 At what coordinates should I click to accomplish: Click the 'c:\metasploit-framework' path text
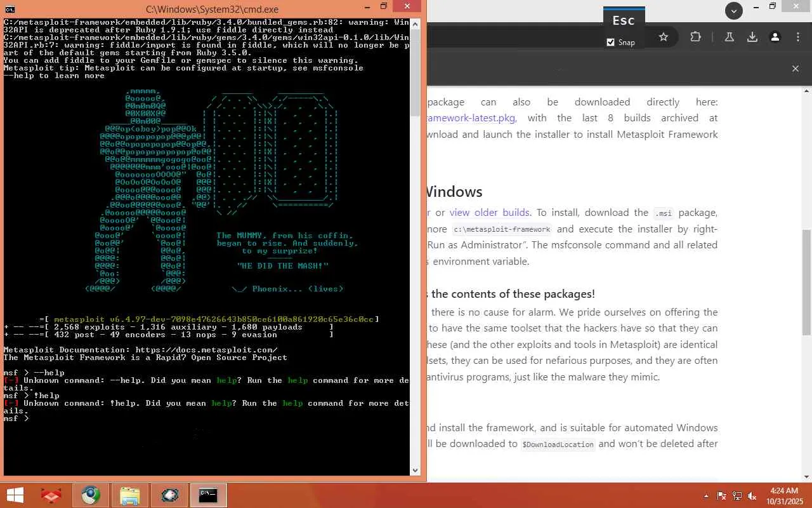501,229
